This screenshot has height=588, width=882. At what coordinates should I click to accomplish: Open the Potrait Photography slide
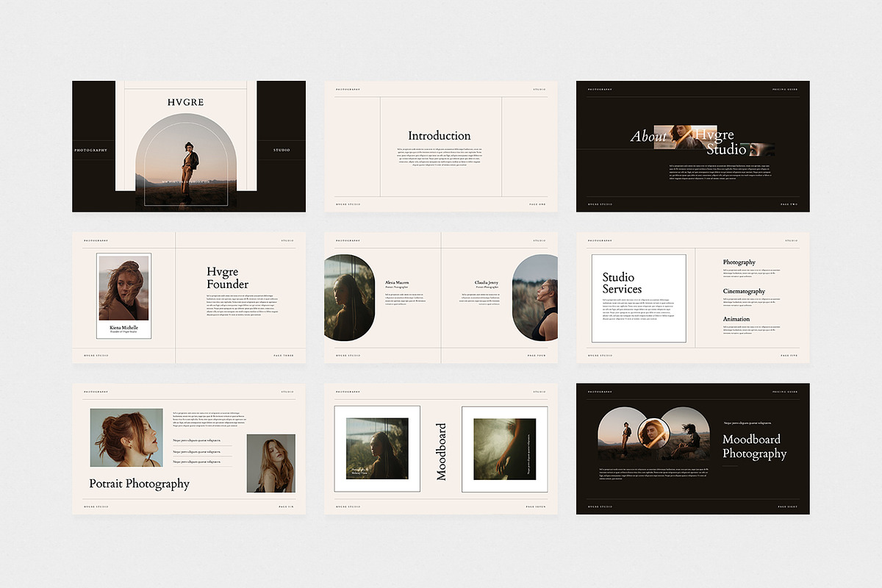(189, 448)
